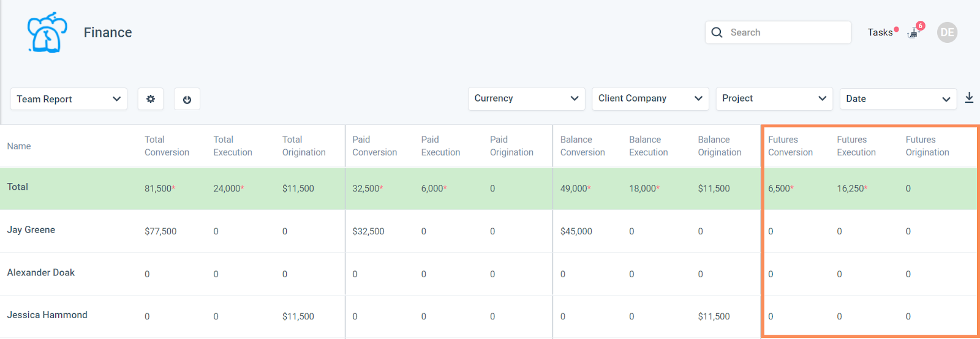Expand the Team Report dropdown
Image resolution: width=980 pixels, height=339 pixels.
coord(69,99)
